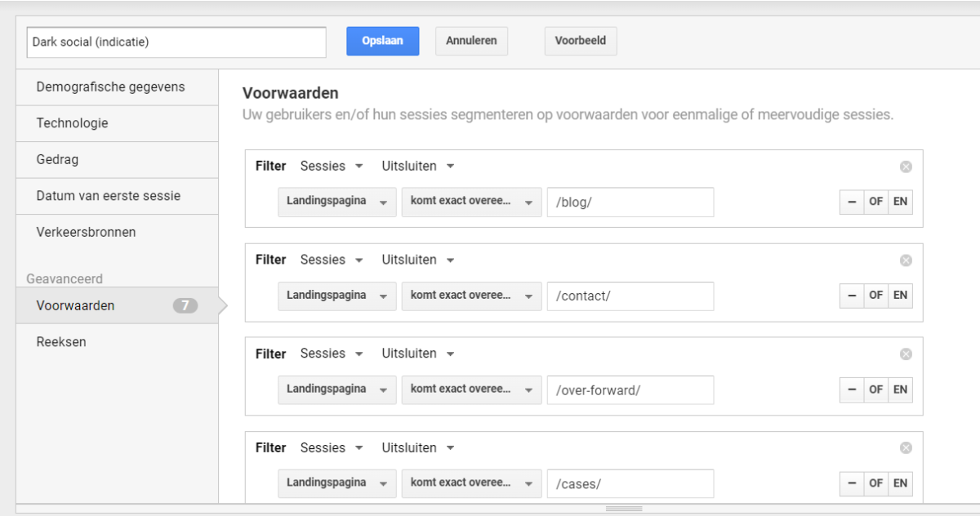This screenshot has width=980, height=516.
Task: Toggle OF on the /cases/ condition row
Action: coord(875,483)
